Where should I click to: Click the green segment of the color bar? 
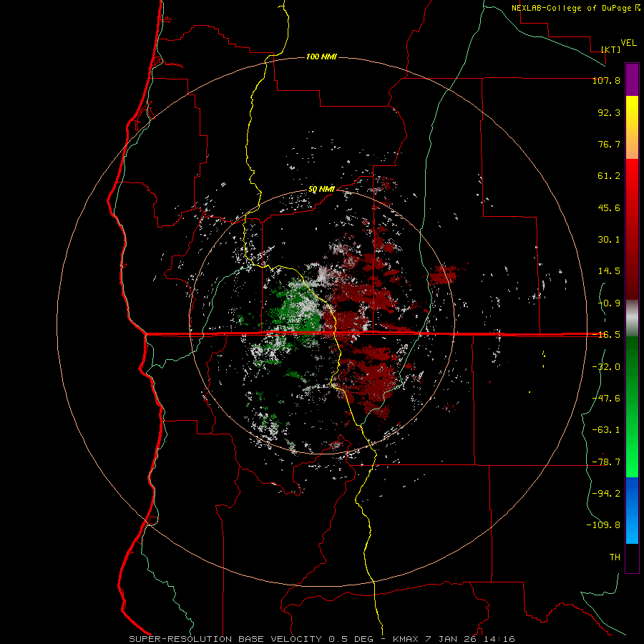point(632,406)
